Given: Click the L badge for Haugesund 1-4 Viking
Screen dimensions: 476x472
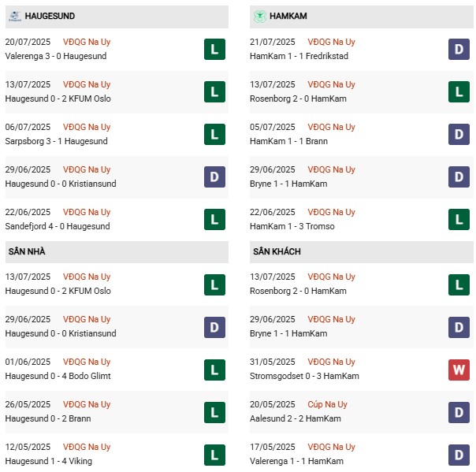Looking at the screenshot, I should point(214,455).
